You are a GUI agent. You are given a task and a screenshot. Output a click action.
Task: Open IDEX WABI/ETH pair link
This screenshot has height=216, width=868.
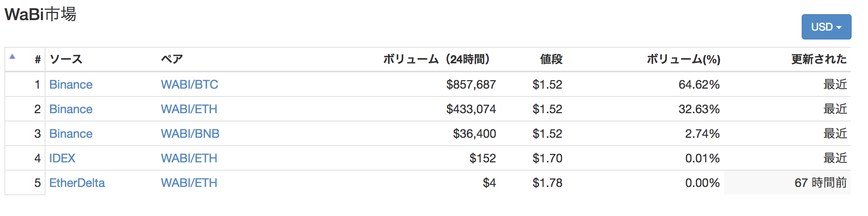(189, 158)
